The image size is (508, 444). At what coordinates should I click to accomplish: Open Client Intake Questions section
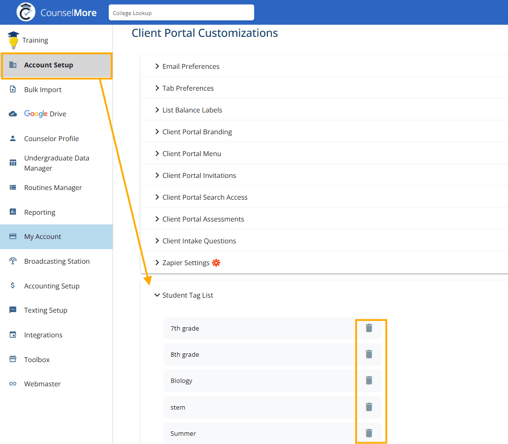coord(195,241)
